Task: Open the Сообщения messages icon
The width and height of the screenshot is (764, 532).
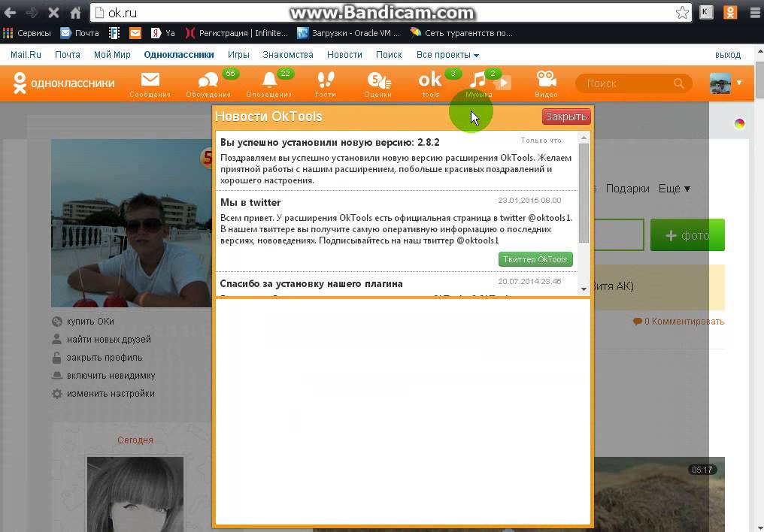Action: tap(150, 84)
